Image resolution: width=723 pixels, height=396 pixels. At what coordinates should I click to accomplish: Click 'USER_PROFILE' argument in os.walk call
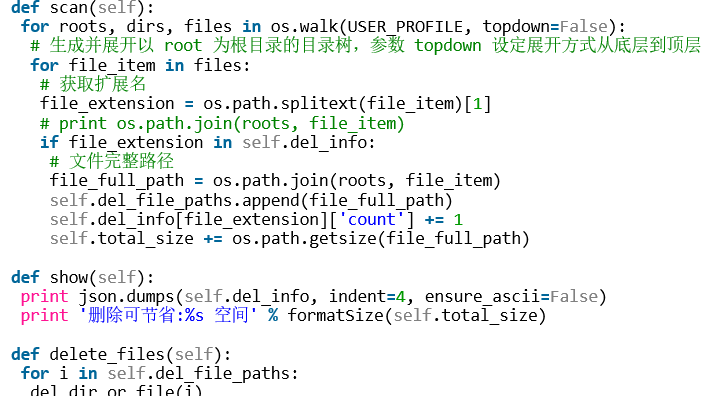point(404,27)
